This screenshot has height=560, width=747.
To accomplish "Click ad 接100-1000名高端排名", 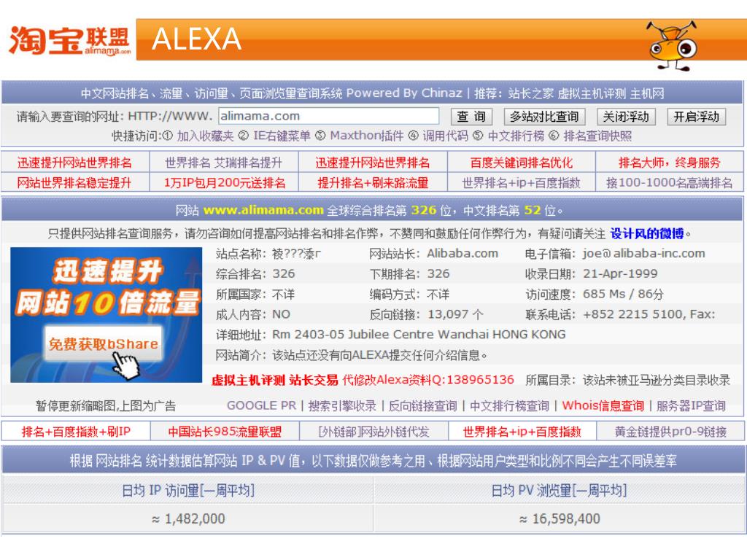I will (x=670, y=183).
